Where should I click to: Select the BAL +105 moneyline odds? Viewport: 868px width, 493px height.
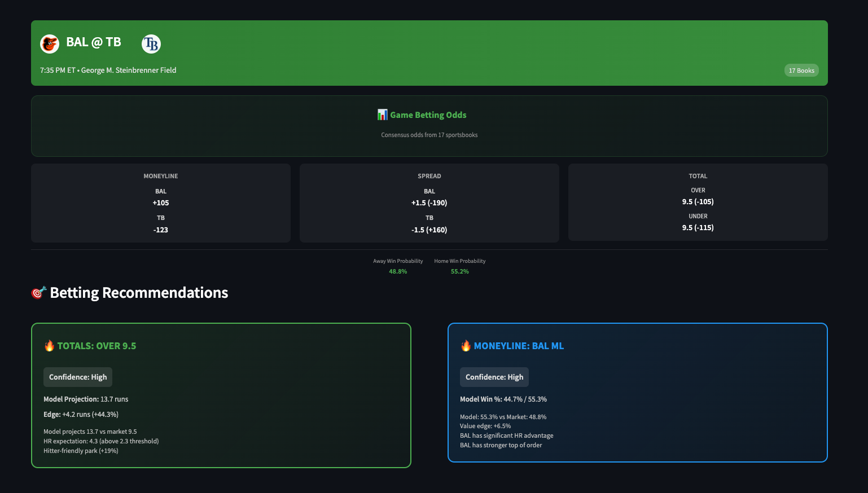[x=160, y=203]
